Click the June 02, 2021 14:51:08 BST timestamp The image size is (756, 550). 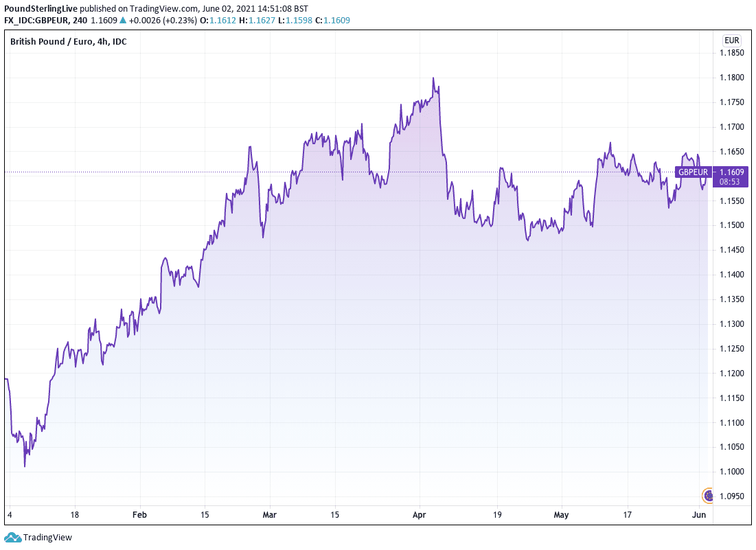pyautogui.click(x=255, y=9)
